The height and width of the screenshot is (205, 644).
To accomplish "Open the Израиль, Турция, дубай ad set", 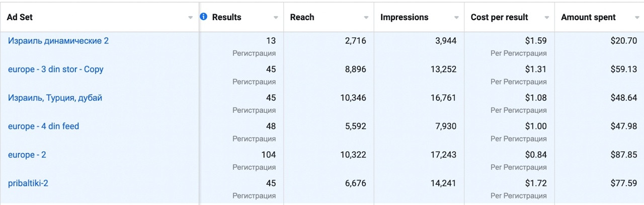I will click(x=55, y=98).
